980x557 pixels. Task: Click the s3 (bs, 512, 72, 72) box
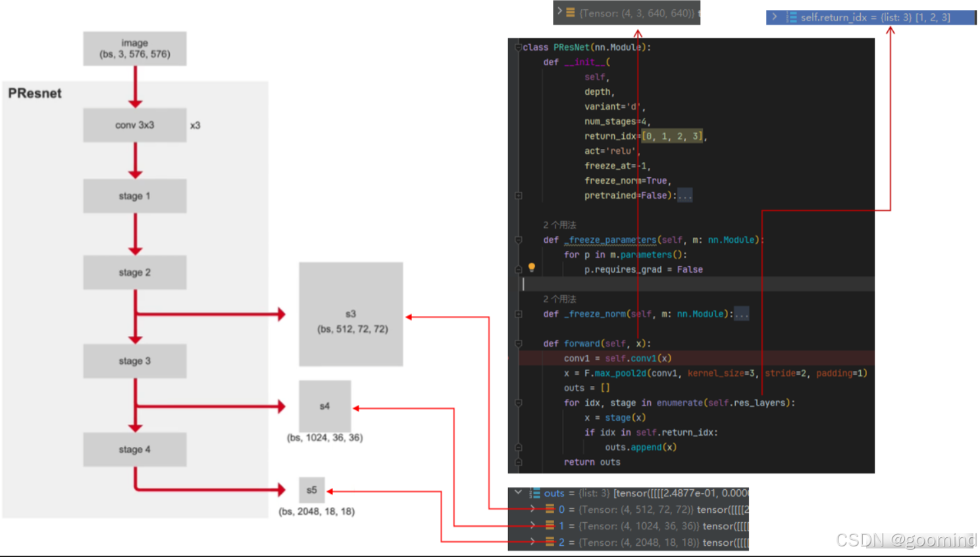point(351,314)
